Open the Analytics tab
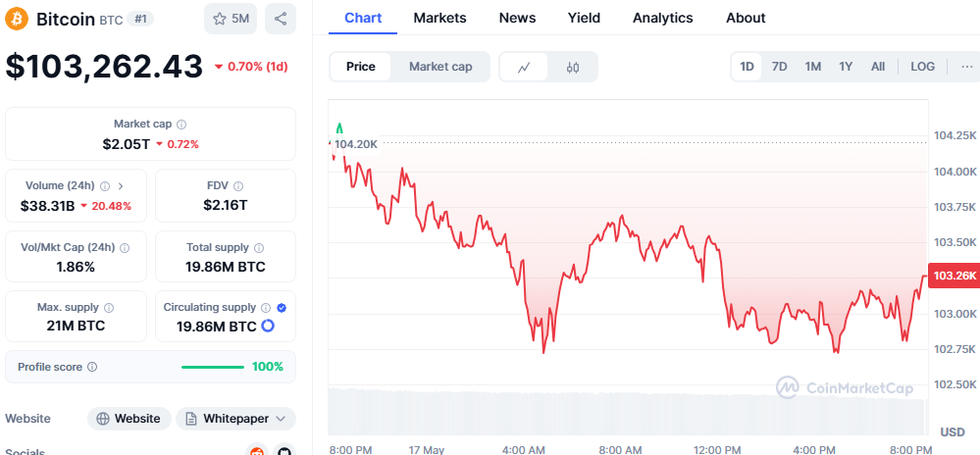Screen dimensions: 980x455 coord(662,18)
